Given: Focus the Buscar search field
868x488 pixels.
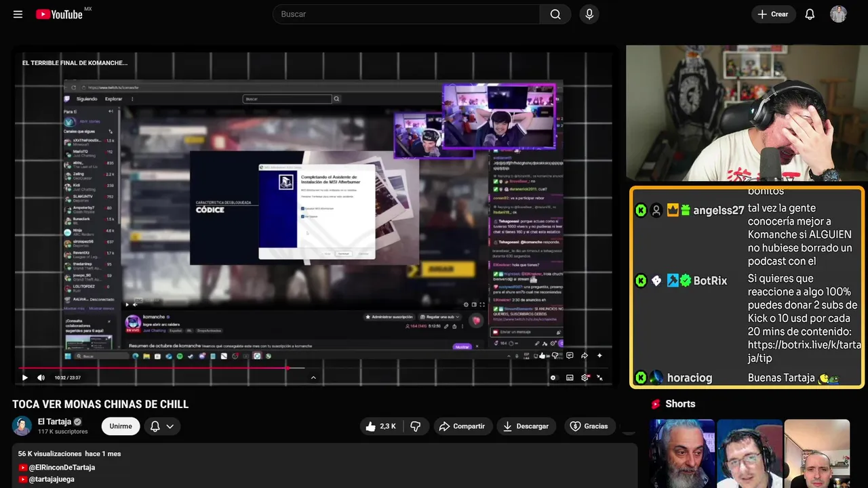Looking at the screenshot, I should tap(407, 14).
